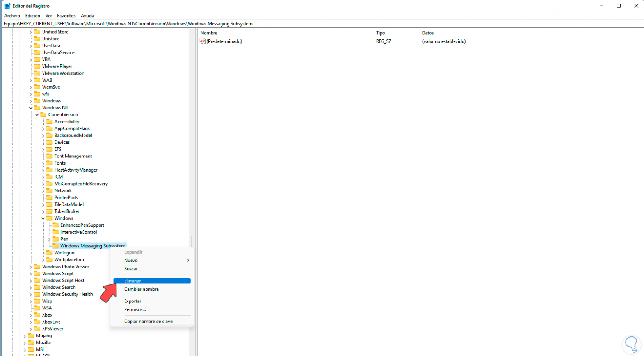Select the Font Management folder icon
This screenshot has height=356, width=644.
coord(50,156)
